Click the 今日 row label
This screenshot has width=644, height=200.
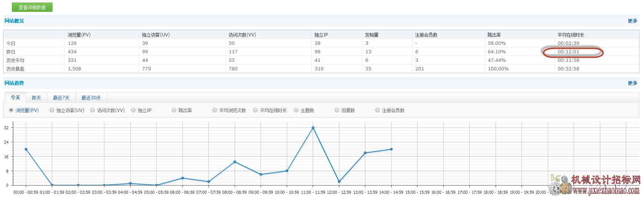(x=11, y=43)
